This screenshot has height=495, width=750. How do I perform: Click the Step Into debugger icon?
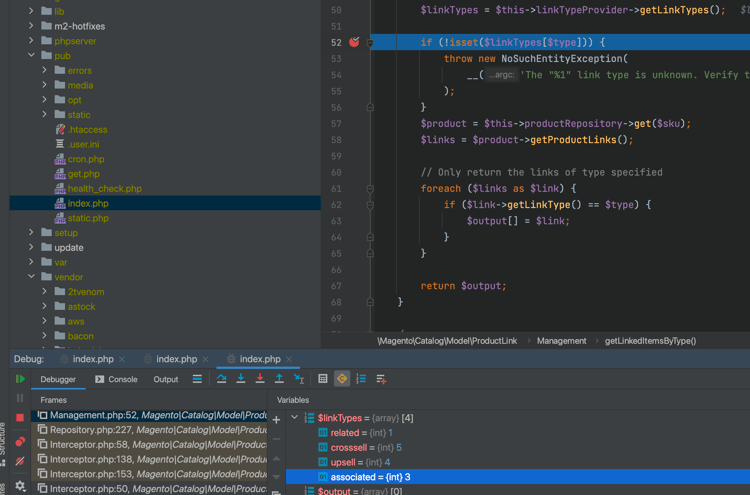tap(241, 379)
